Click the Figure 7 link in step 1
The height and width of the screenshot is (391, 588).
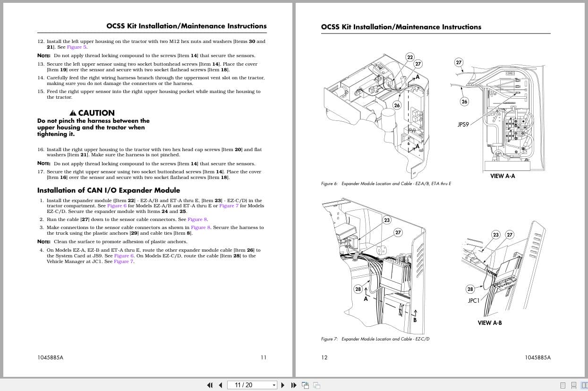tap(229, 206)
